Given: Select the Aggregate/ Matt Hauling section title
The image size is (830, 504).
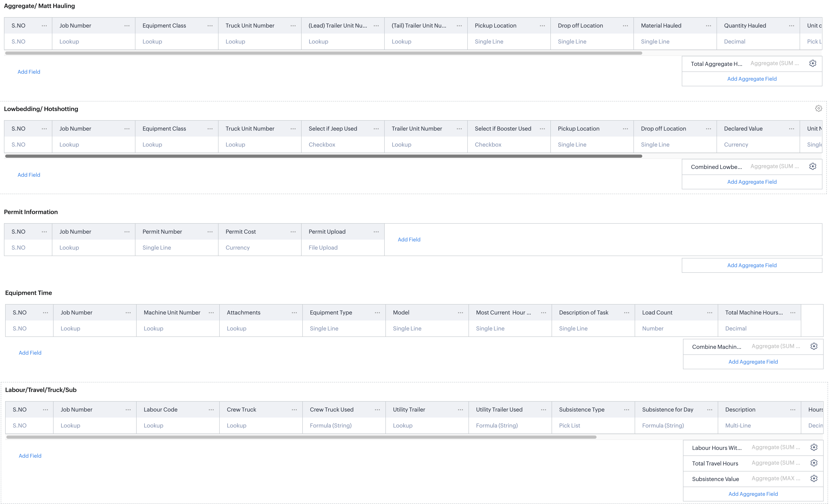Looking at the screenshot, I should click(39, 6).
